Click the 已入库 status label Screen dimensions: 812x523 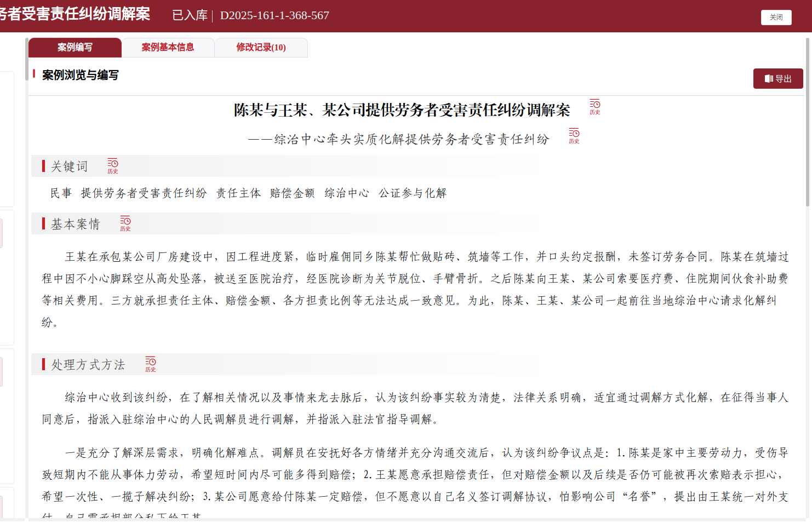point(190,15)
